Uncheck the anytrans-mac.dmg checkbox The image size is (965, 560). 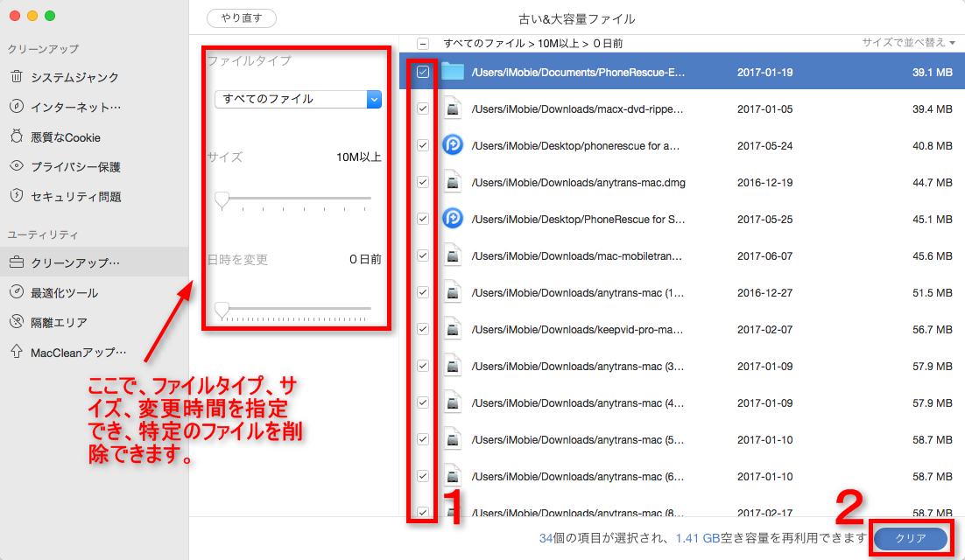pos(423,183)
